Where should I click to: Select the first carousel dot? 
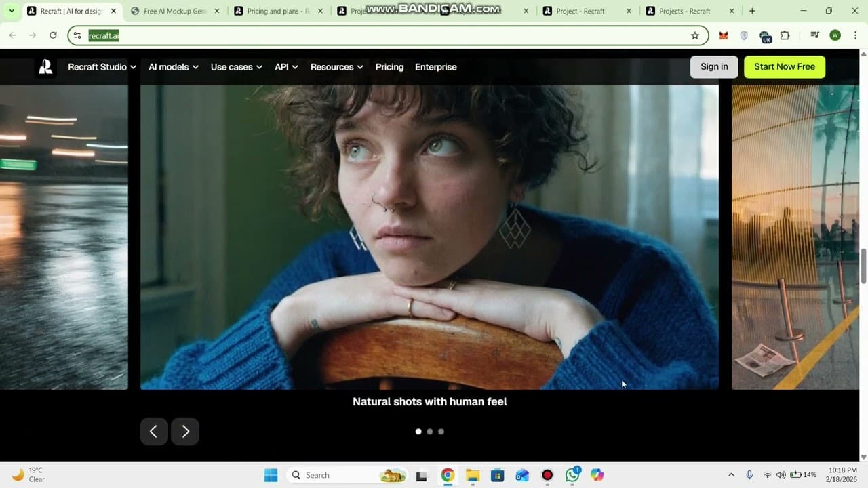point(418,432)
